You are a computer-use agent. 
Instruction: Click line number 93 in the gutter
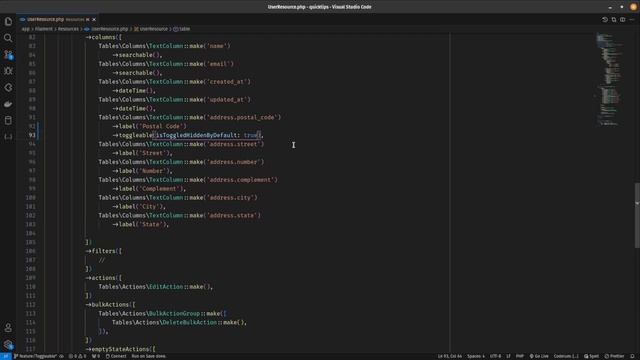32,135
